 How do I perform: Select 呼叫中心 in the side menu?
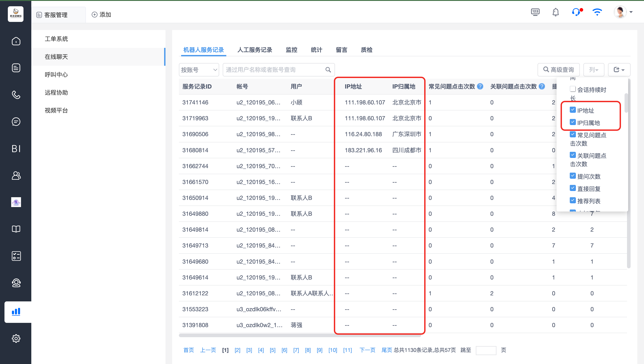pos(56,74)
